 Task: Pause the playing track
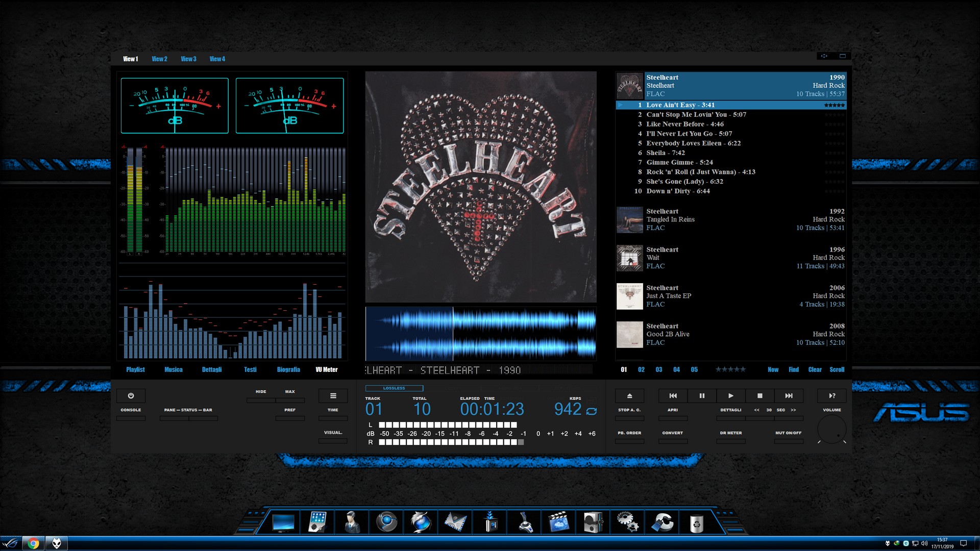[702, 396]
